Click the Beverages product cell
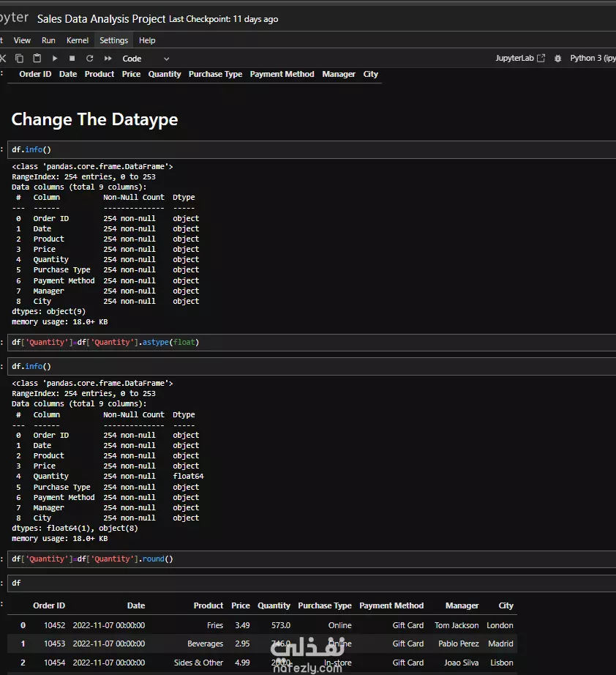Viewport: 616px width, 675px height. [x=205, y=644]
